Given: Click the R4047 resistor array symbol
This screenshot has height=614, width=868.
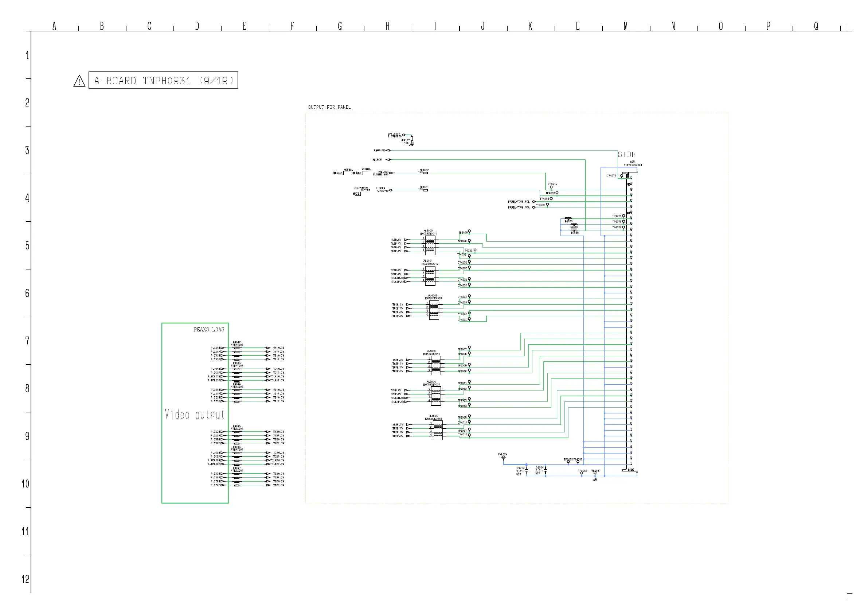Looking at the screenshot, I should pyautogui.click(x=237, y=480).
